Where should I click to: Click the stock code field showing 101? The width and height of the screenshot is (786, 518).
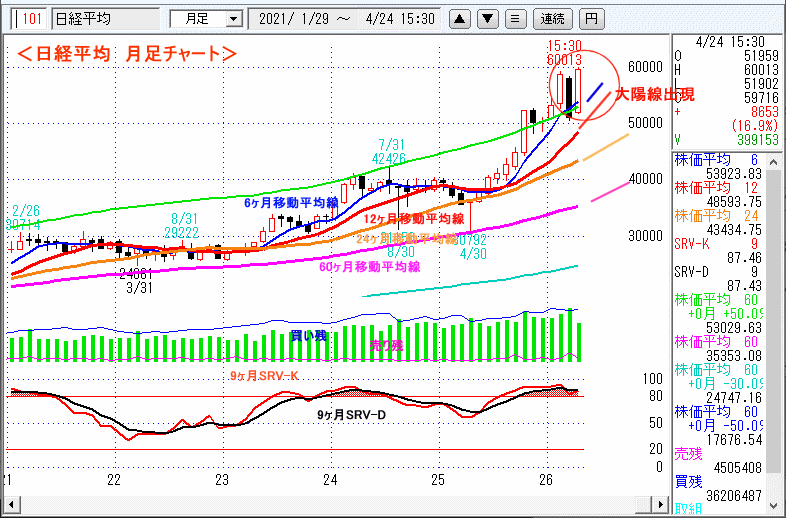pyautogui.click(x=30, y=20)
